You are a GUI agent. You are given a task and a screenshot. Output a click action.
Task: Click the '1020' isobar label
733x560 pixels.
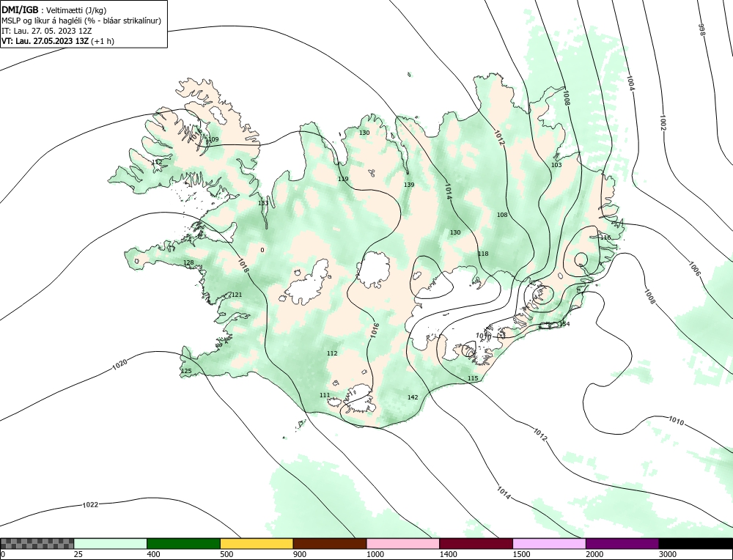[119, 364]
